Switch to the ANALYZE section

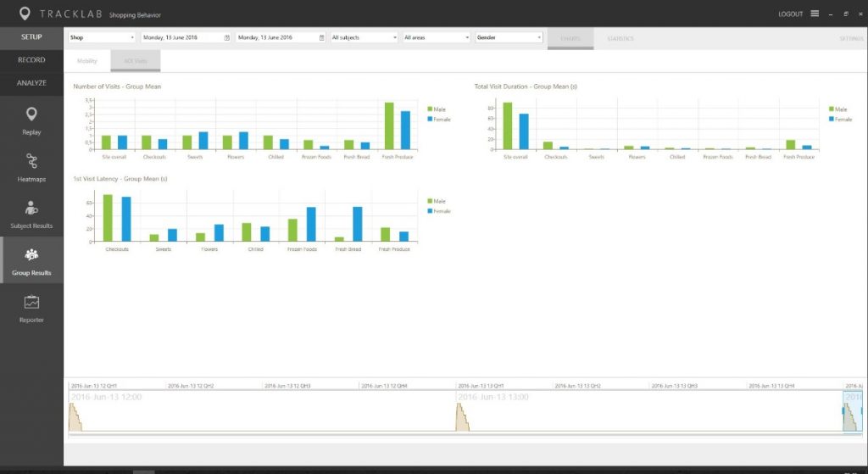tap(31, 83)
